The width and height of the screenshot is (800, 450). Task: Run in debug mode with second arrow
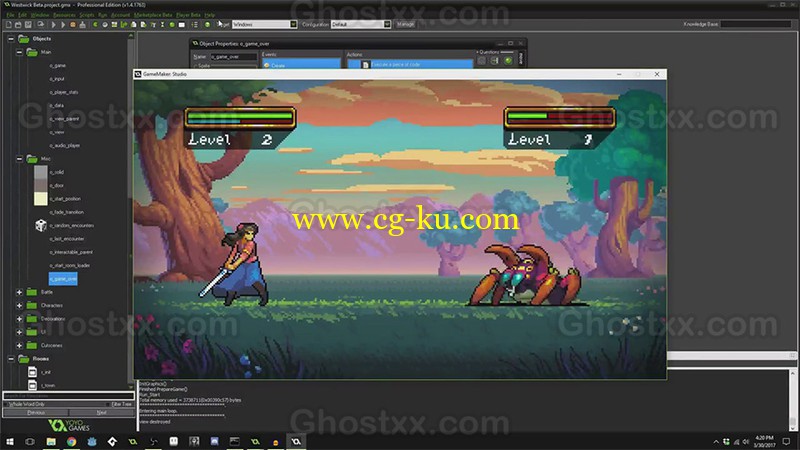coord(63,24)
